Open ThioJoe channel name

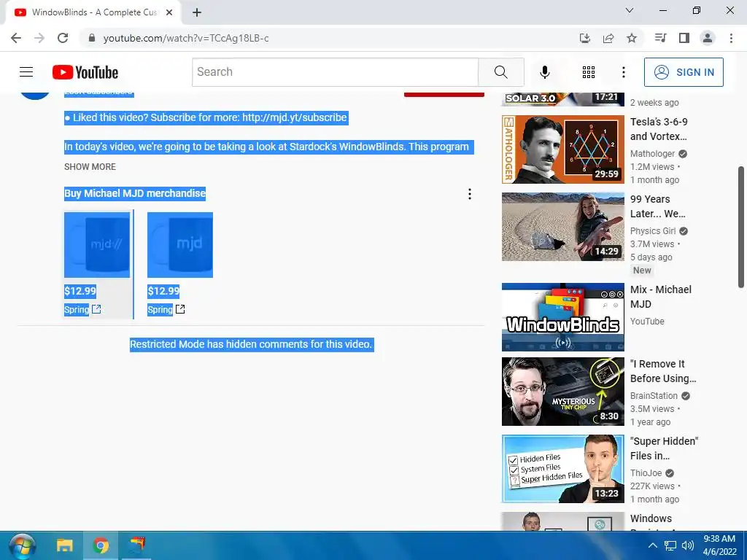coord(646,472)
